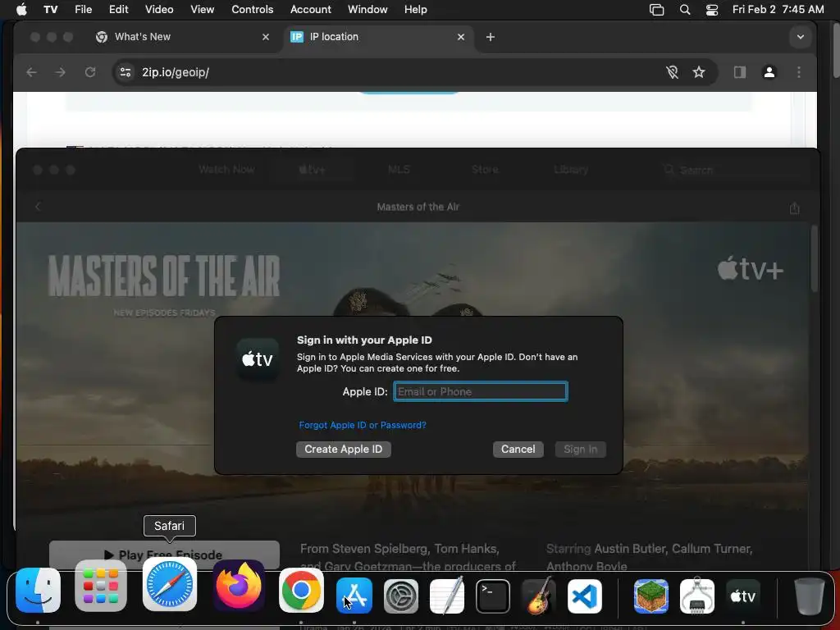Open the TV menu in menu bar
The image size is (840, 630).
[51, 10]
